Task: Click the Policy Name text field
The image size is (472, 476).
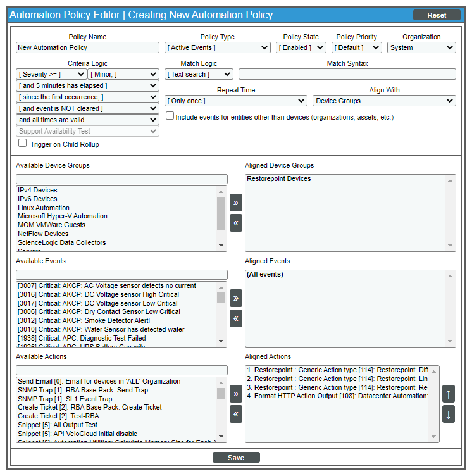Action: (x=87, y=47)
